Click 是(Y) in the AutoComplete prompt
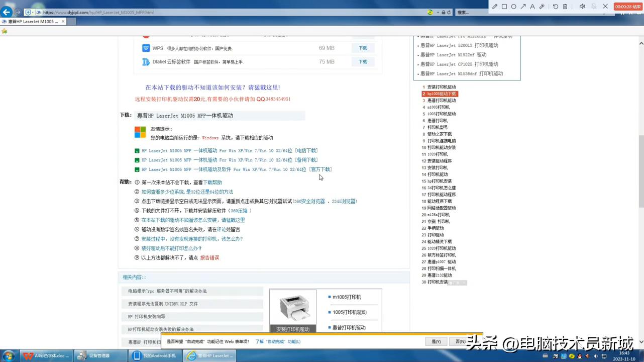644x362 pixels. tap(436, 341)
